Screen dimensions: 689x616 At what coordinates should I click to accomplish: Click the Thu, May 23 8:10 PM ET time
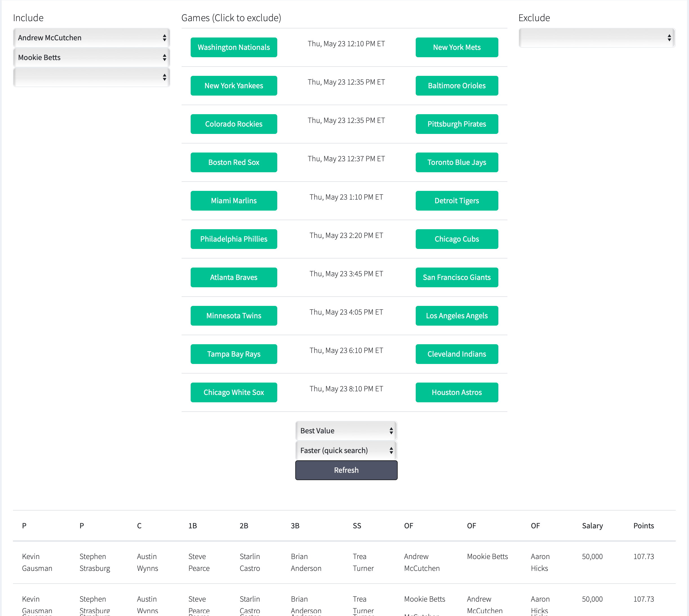346,389
